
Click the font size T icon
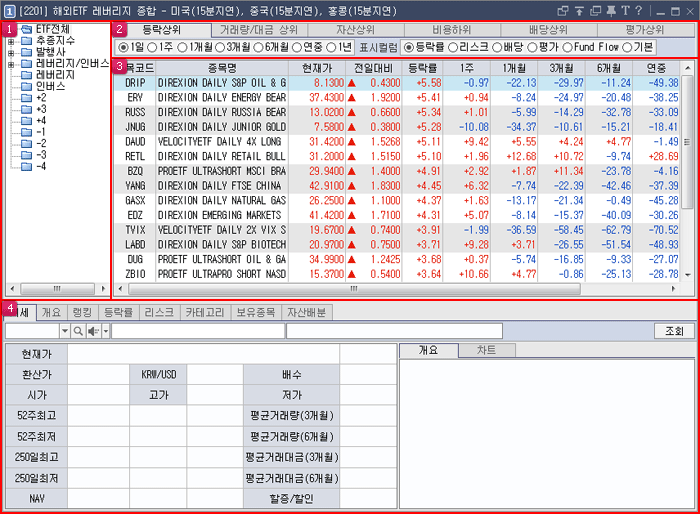click(x=625, y=11)
